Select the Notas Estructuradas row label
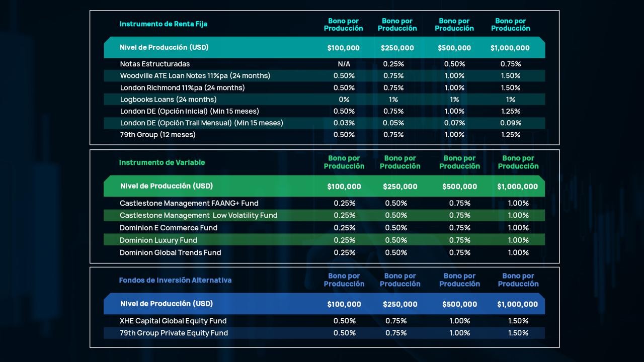644x362 pixels. coord(154,64)
